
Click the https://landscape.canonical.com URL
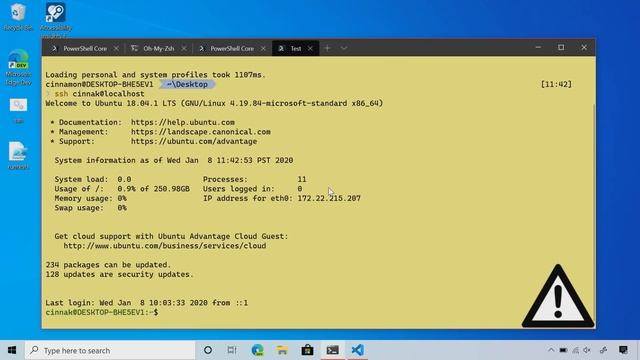coord(201,132)
